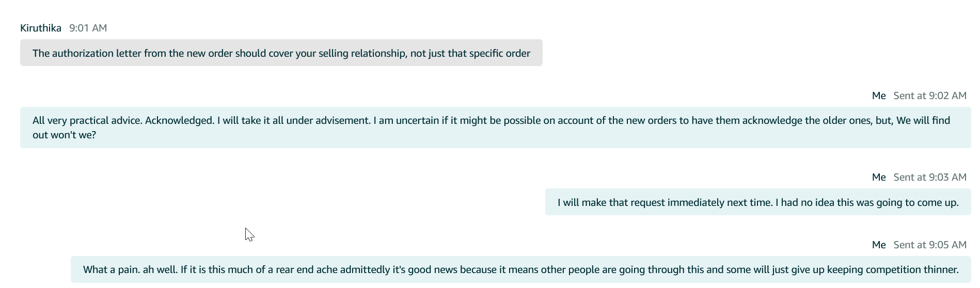Click the Me label above the 9:02 message
Screen dimensions: 980x288
coord(878,95)
